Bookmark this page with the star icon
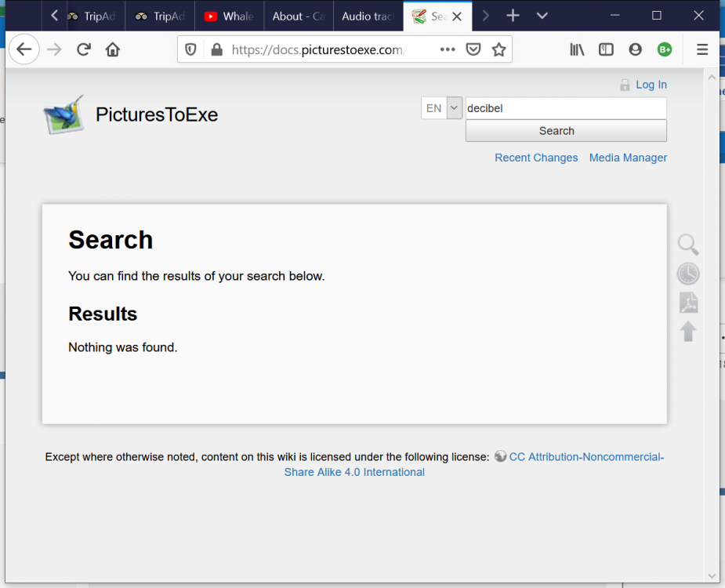This screenshot has height=588, width=725. coord(498,50)
